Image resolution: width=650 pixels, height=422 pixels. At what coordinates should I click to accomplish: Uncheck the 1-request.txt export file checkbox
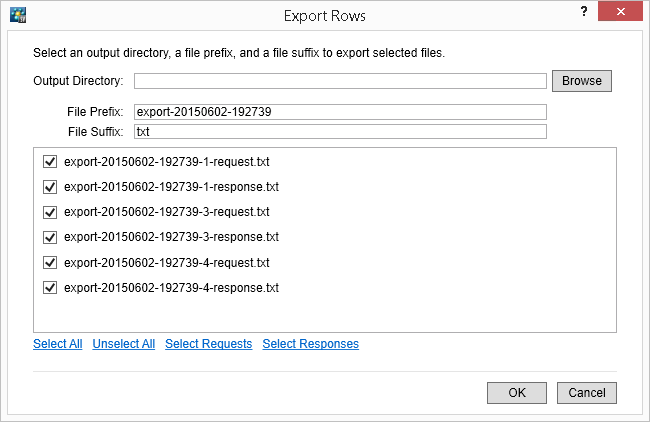(50, 161)
